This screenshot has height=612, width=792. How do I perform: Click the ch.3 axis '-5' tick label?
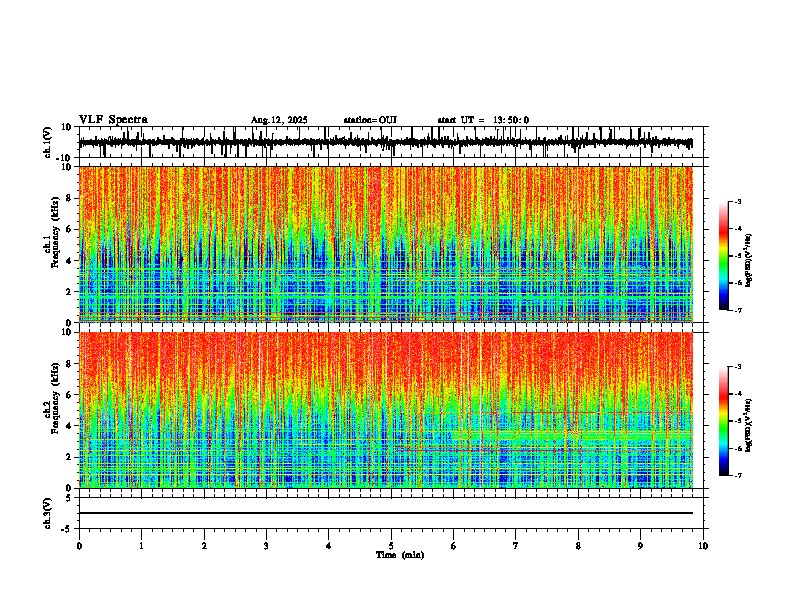[x=67, y=529]
